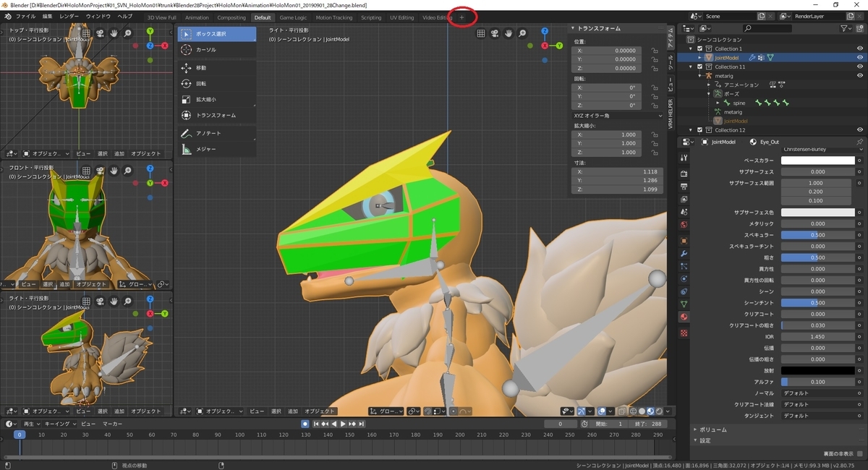Click the play animation button

343,424
